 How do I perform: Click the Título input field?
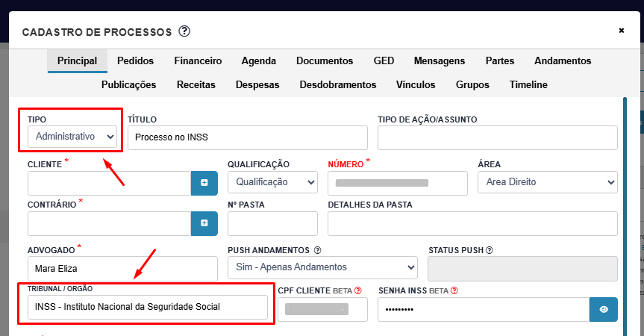point(248,137)
